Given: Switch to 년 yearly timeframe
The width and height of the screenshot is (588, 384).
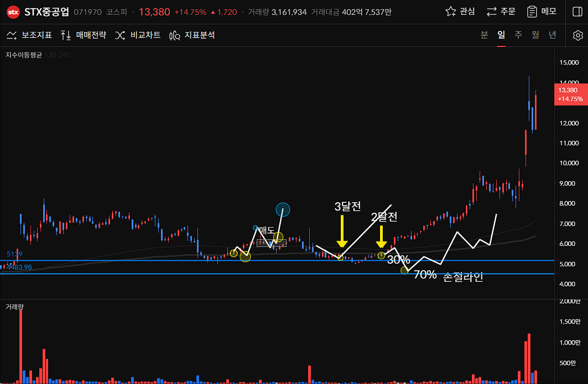Looking at the screenshot, I should (553, 35).
